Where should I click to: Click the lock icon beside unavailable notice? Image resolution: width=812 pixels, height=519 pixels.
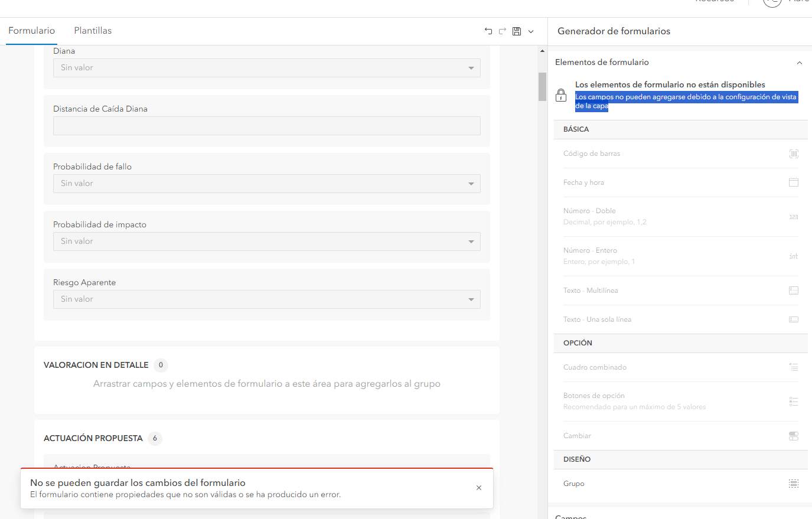[561, 95]
